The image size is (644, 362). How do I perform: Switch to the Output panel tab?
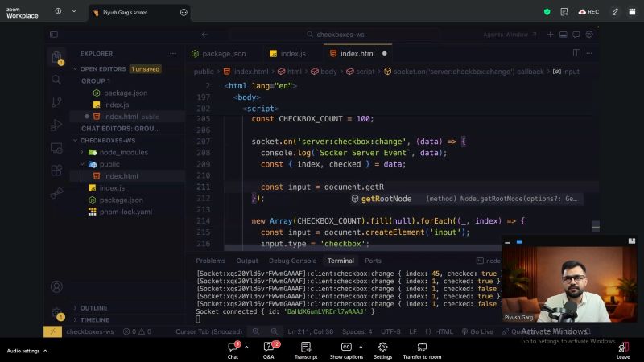tap(247, 261)
